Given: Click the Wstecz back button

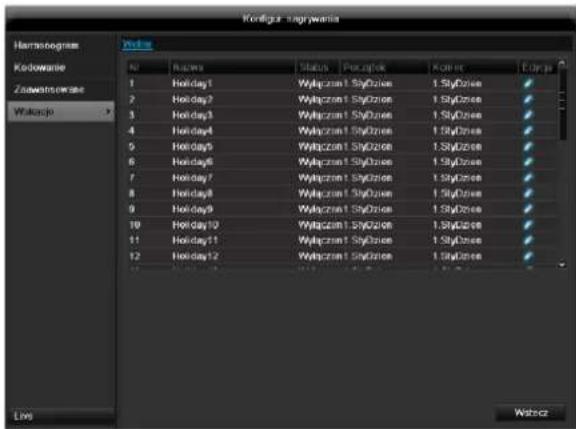Looking at the screenshot, I should (x=531, y=413).
